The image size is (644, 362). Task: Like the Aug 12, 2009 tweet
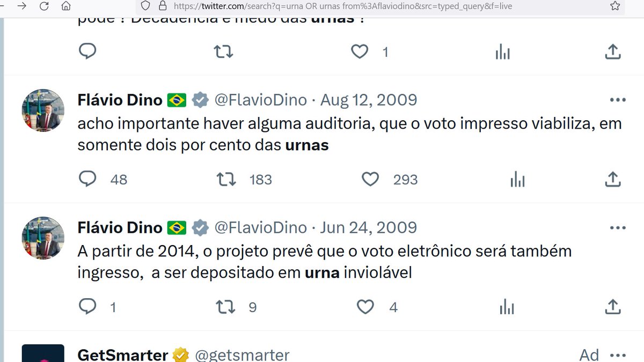click(370, 179)
